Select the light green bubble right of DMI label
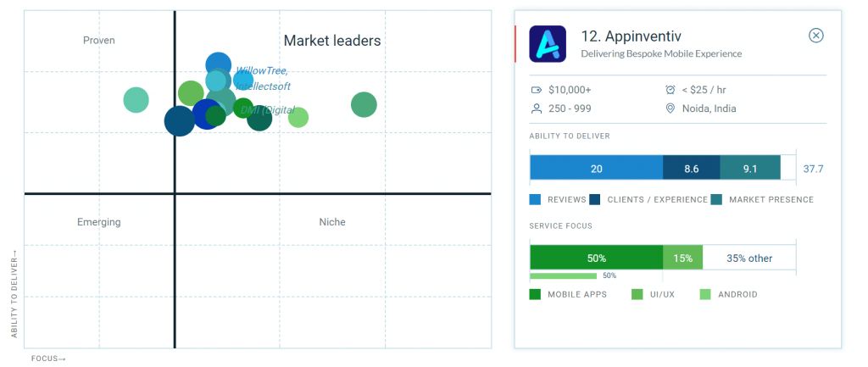This screenshot has height=367, width=868. [298, 117]
